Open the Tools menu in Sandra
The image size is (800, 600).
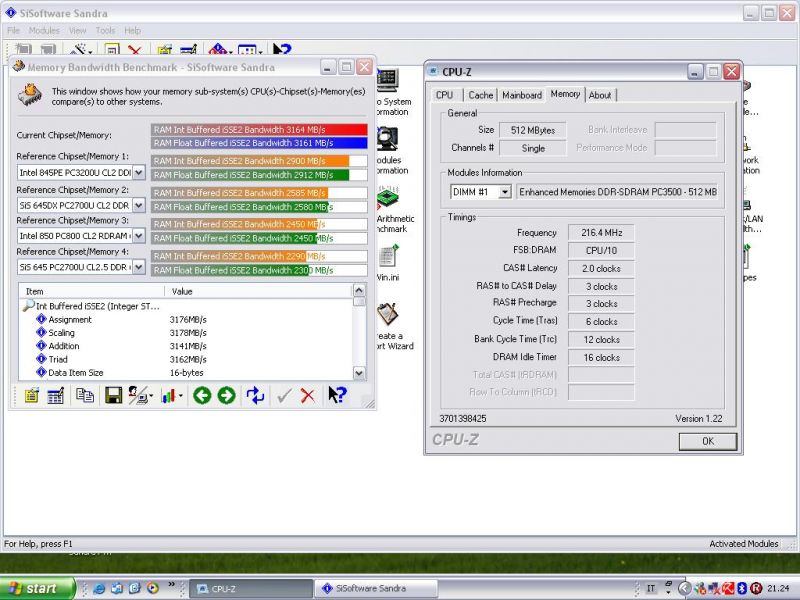coord(106,31)
